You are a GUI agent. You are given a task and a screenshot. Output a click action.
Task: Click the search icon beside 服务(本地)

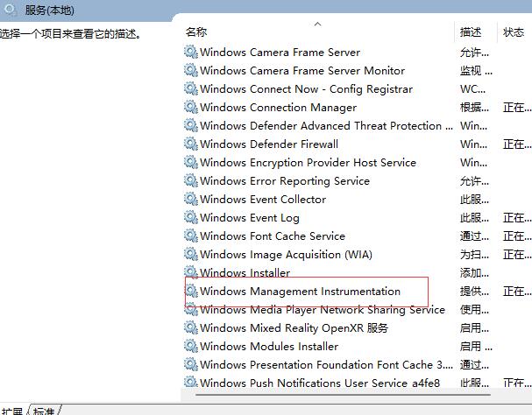click(x=11, y=11)
